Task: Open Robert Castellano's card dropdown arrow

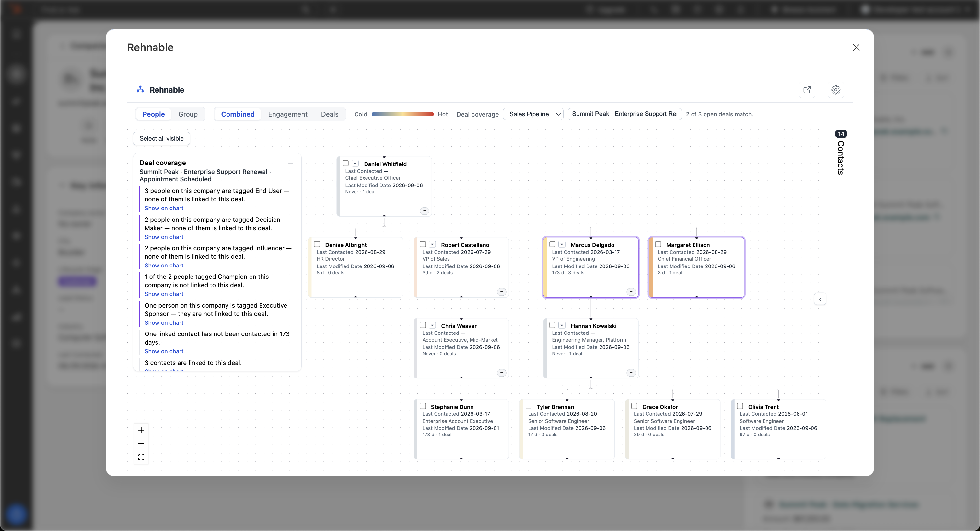Action: click(x=432, y=244)
